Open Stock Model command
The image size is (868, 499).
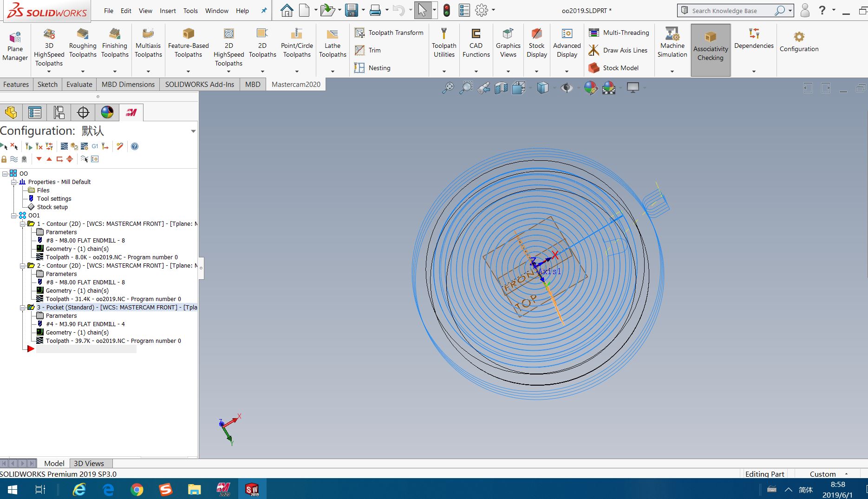[613, 68]
